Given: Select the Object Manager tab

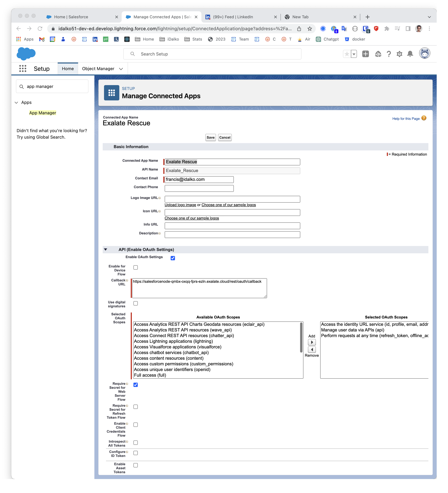Looking at the screenshot, I should (98, 69).
